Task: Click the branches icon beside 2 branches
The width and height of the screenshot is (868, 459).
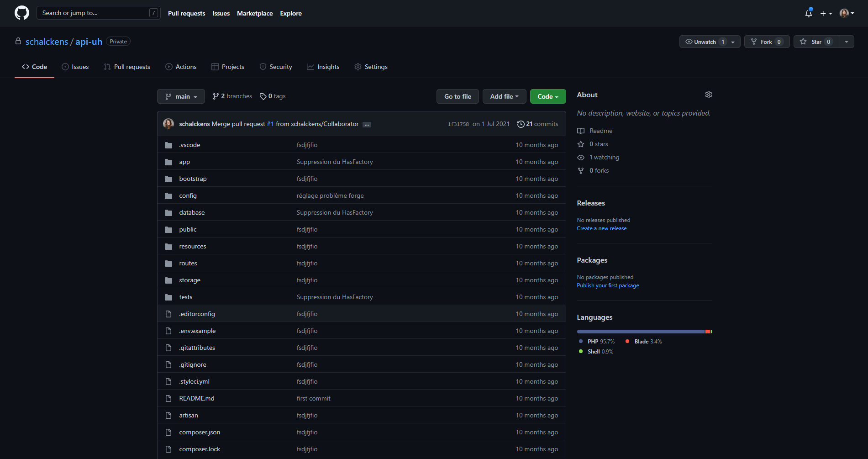Action: coord(216,96)
